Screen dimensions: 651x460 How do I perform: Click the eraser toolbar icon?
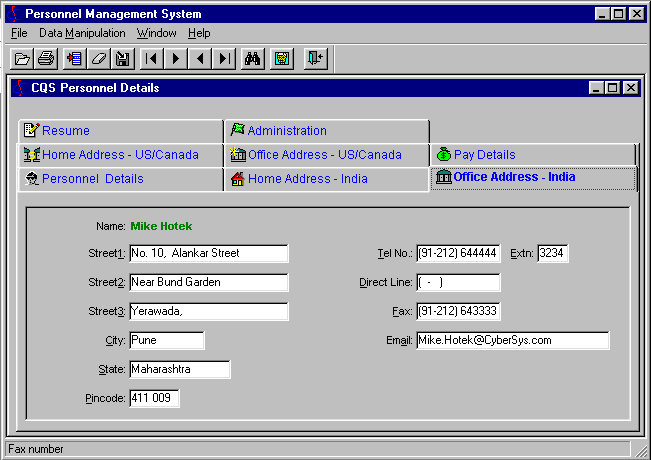(98, 59)
